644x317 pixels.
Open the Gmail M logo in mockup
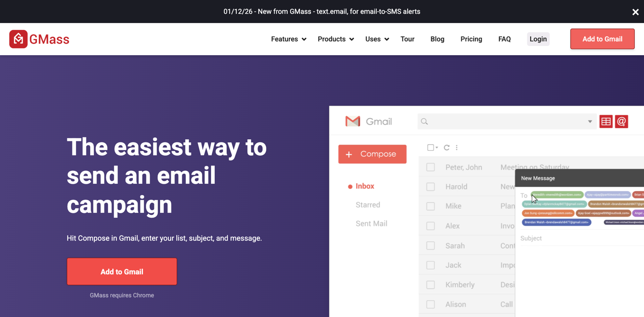click(x=353, y=121)
